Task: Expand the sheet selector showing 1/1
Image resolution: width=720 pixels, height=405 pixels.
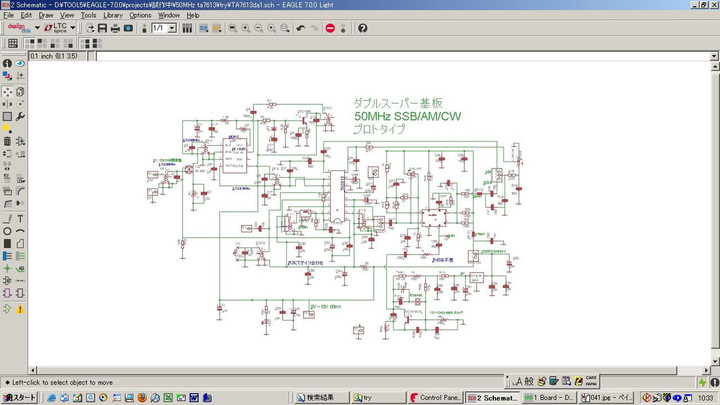Action: click(172, 28)
